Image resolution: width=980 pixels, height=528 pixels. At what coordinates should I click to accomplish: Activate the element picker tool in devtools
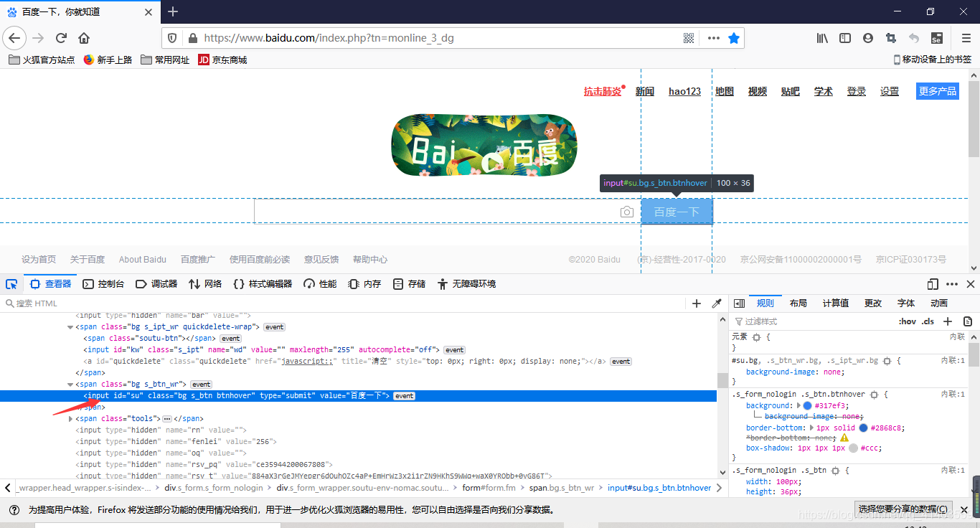[12, 284]
